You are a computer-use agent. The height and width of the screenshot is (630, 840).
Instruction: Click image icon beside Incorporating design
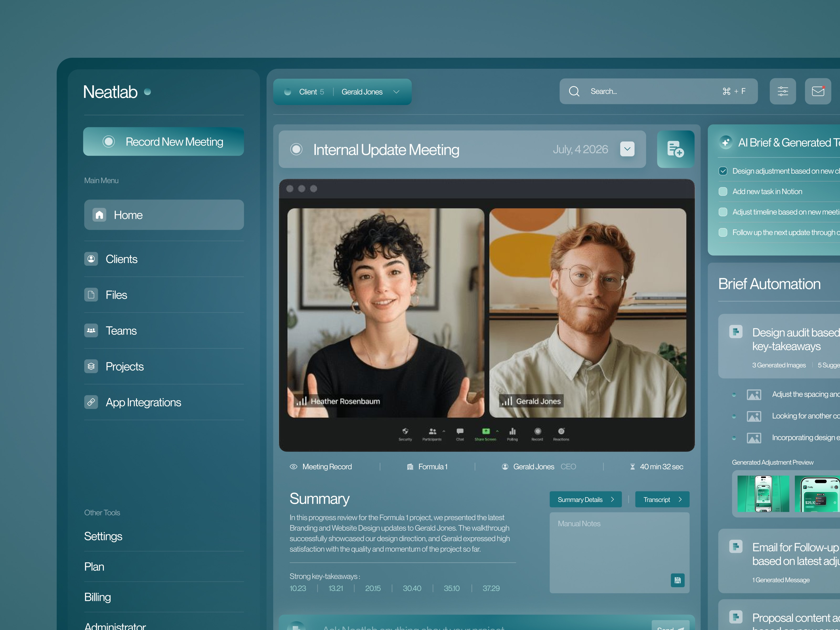754,438
